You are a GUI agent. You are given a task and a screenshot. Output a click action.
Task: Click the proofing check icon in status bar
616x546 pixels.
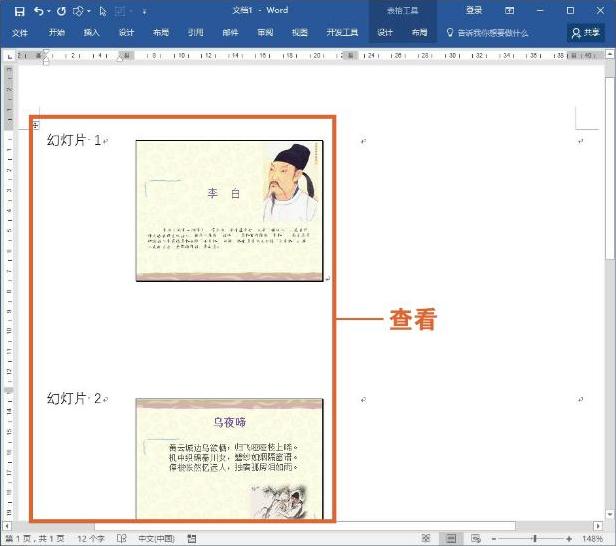coord(121,539)
